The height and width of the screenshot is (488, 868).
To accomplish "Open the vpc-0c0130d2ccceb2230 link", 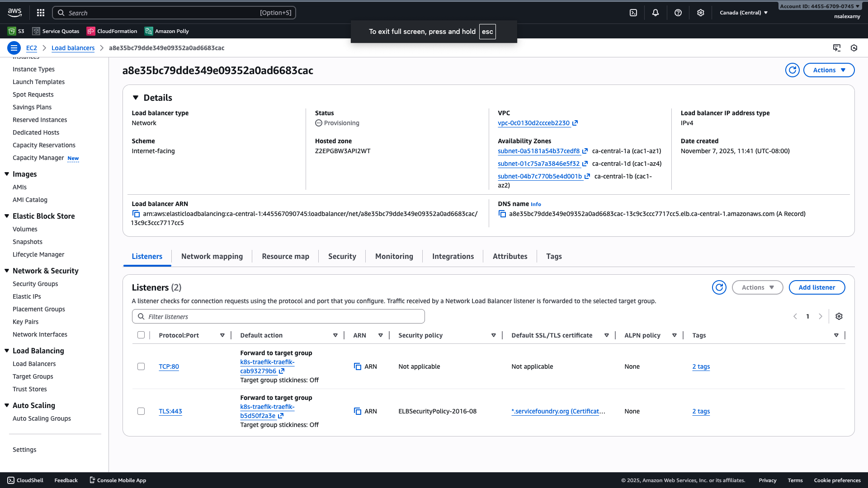I will point(534,123).
